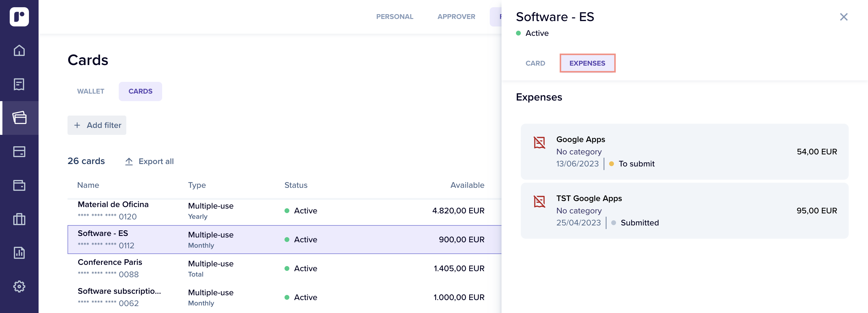Image resolution: width=868 pixels, height=313 pixels.
Task: Expand filters with Add filter
Action: (97, 125)
